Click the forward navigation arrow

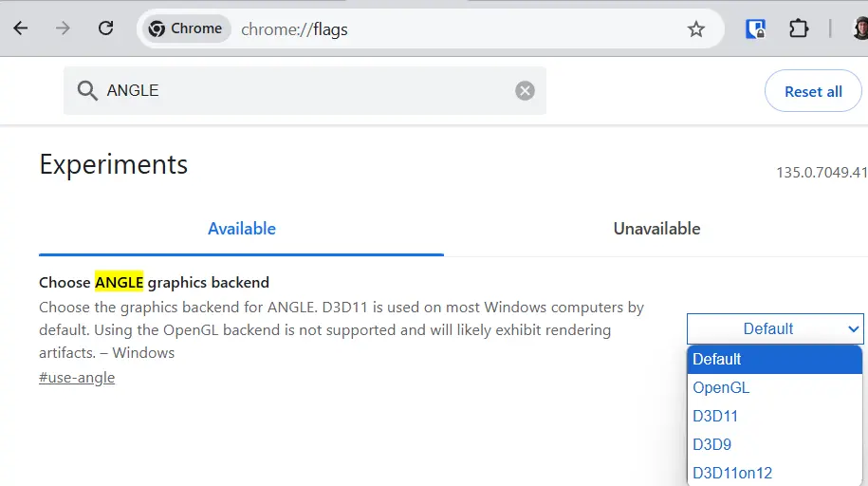tap(63, 28)
